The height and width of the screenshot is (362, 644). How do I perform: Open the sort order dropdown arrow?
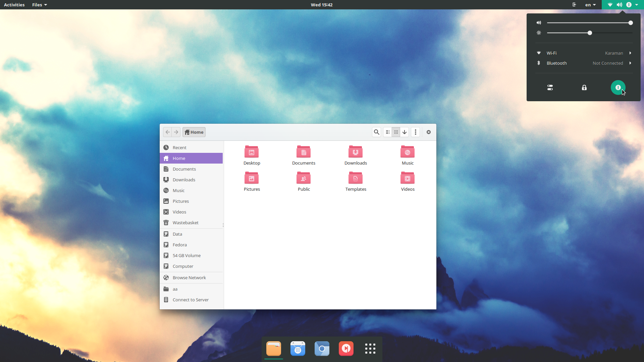pos(405,132)
